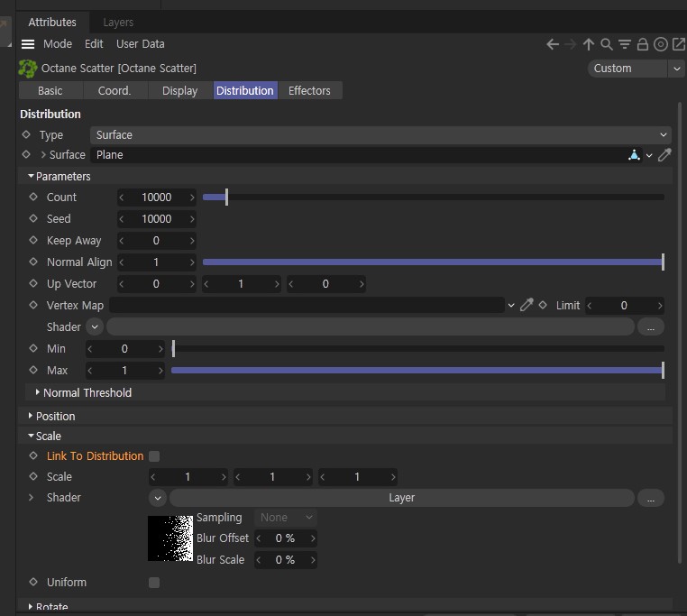The height and width of the screenshot is (616, 687).
Task: Click the noise shader preview thumbnail
Action: 170,538
